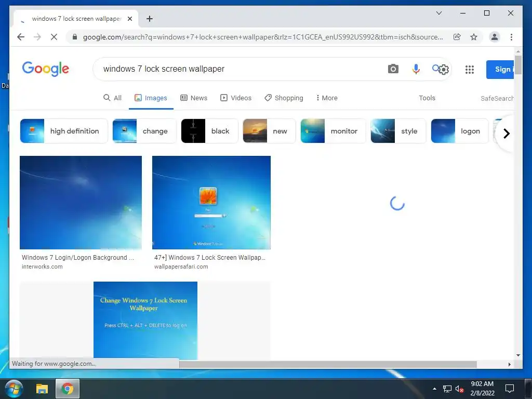This screenshot has width=532, height=399.
Task: Filter by the black chip
Action: tap(210, 131)
